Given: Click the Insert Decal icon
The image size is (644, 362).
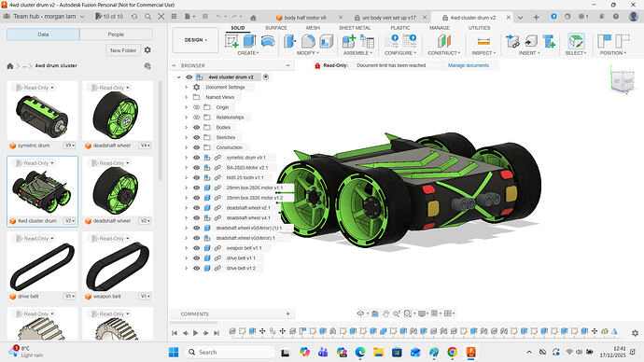Looking at the screenshot, I should [531, 41].
